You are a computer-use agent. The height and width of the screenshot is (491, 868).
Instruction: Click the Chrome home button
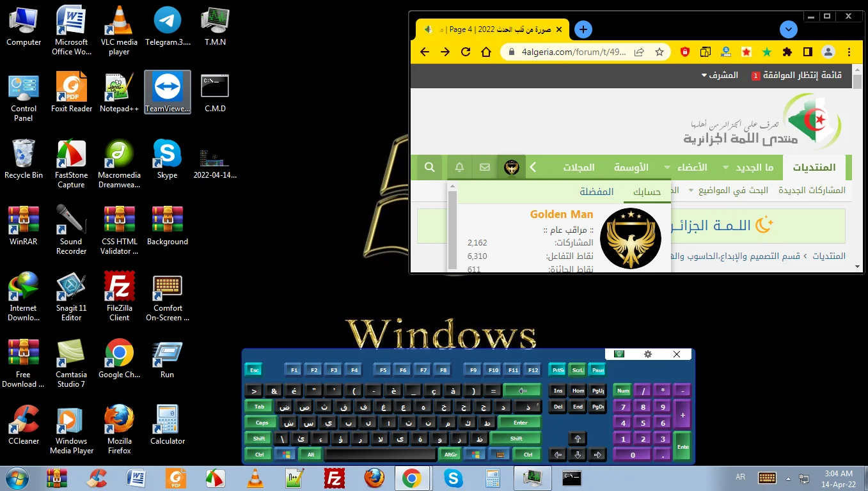(x=486, y=52)
